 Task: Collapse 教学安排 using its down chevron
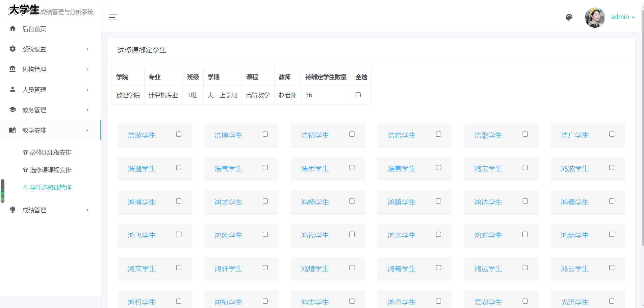pos(87,130)
